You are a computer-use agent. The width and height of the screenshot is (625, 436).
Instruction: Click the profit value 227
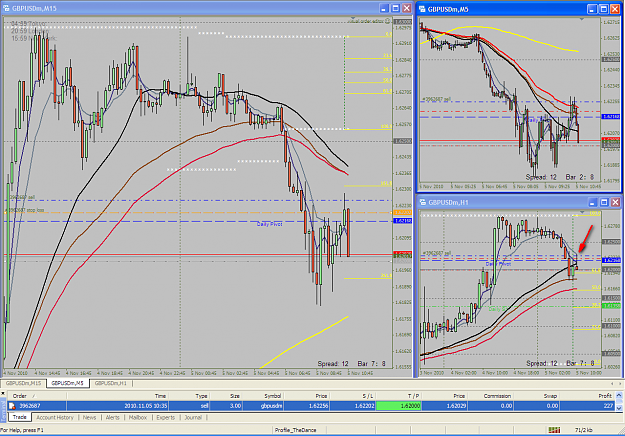coord(608,406)
